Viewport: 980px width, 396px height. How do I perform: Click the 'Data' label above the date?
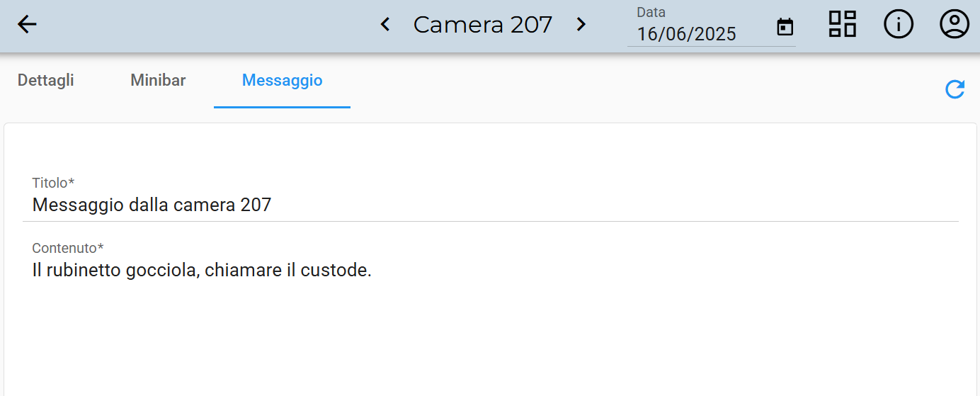pyautogui.click(x=651, y=13)
